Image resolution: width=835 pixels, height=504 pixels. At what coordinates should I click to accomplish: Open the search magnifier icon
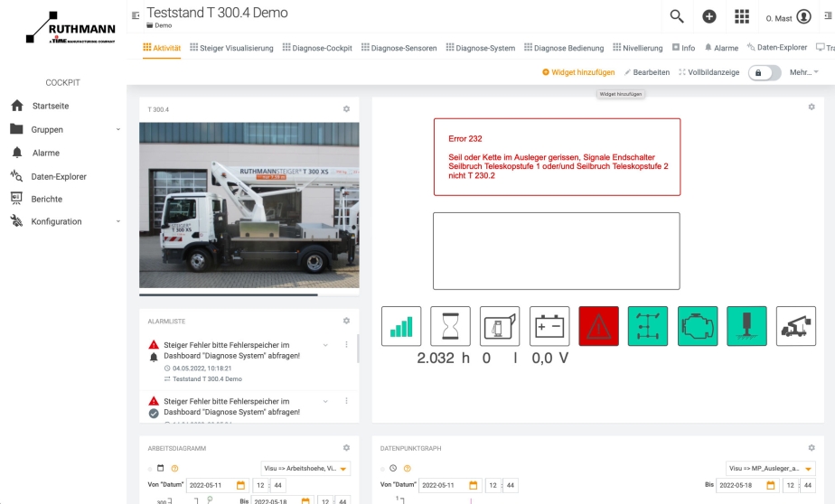coord(676,16)
